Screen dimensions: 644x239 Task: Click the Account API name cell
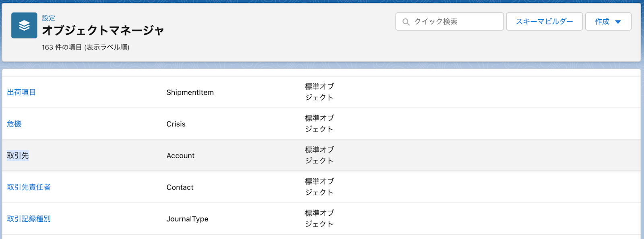pyautogui.click(x=180, y=156)
